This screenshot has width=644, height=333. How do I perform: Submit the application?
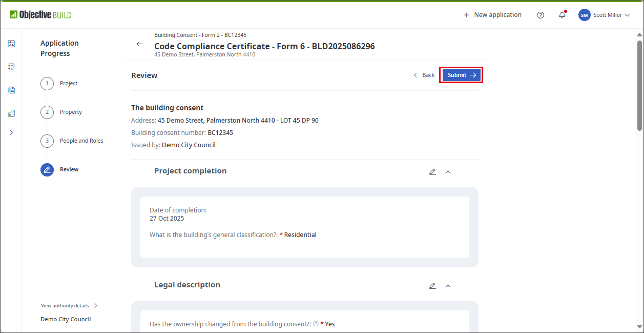pyautogui.click(x=461, y=75)
